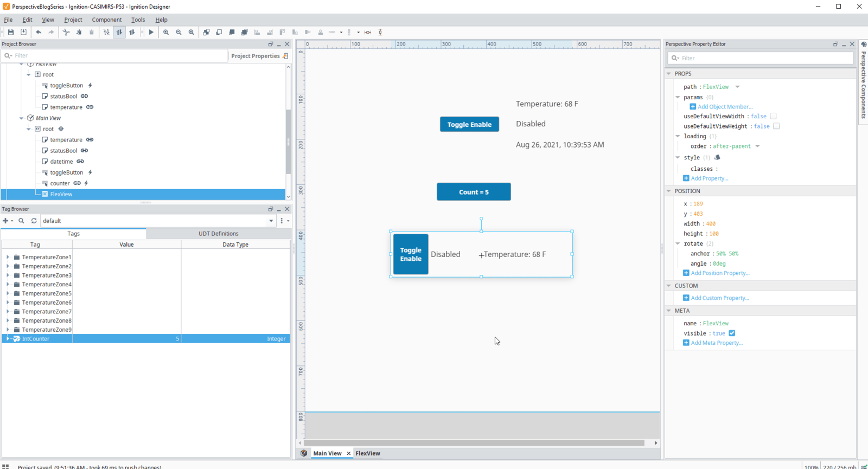Toggle the useDefaultViewHeight checkbox
The height and width of the screenshot is (469, 868).
point(776,126)
